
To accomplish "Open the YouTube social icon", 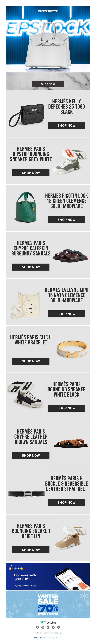I will (x=58, y=627).
